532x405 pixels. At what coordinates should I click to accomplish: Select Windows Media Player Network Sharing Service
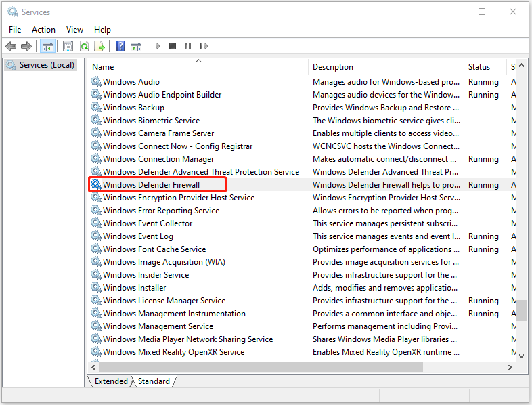pyautogui.click(x=188, y=339)
